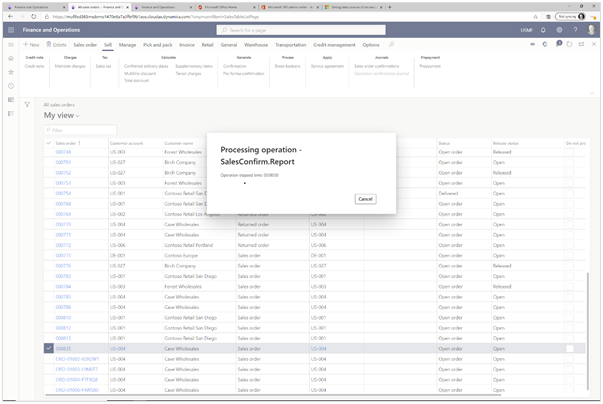Tick the Do not process checkbox in selected row
Screen dimensions: 603x404
pos(570,348)
